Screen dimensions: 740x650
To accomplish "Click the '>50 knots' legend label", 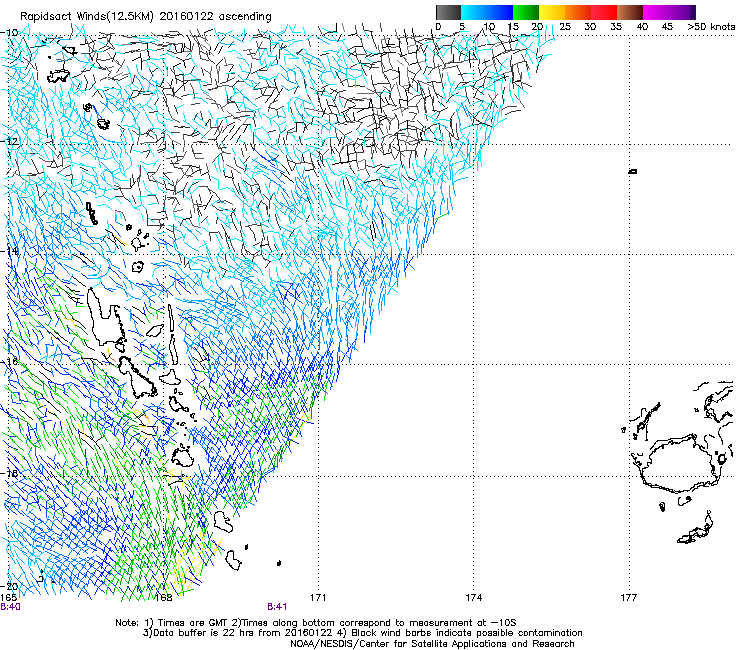I will click(x=712, y=27).
